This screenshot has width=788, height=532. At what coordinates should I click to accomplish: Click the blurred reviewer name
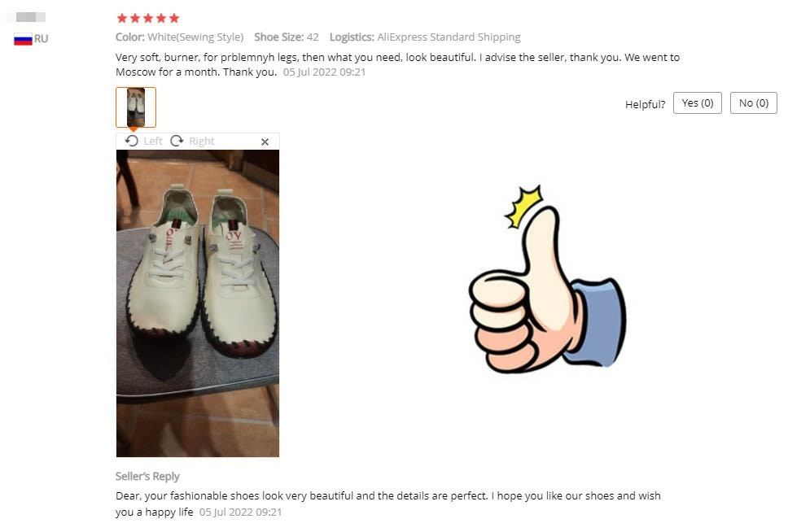click(x=31, y=17)
